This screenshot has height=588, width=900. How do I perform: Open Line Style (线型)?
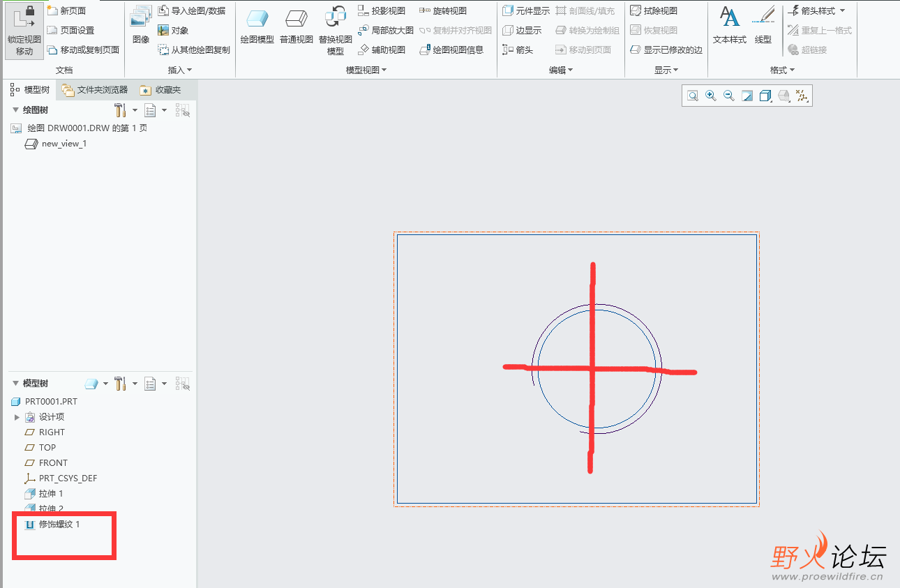click(x=763, y=25)
